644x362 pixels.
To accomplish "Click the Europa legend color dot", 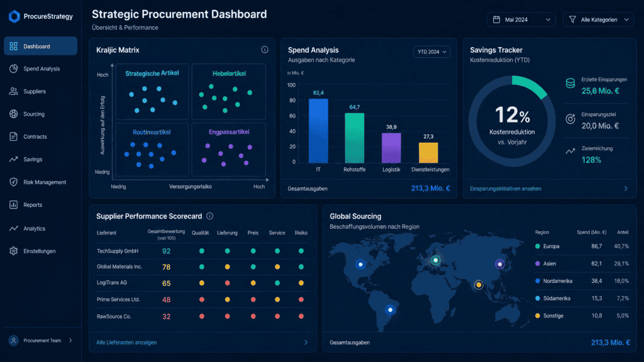I will (538, 246).
